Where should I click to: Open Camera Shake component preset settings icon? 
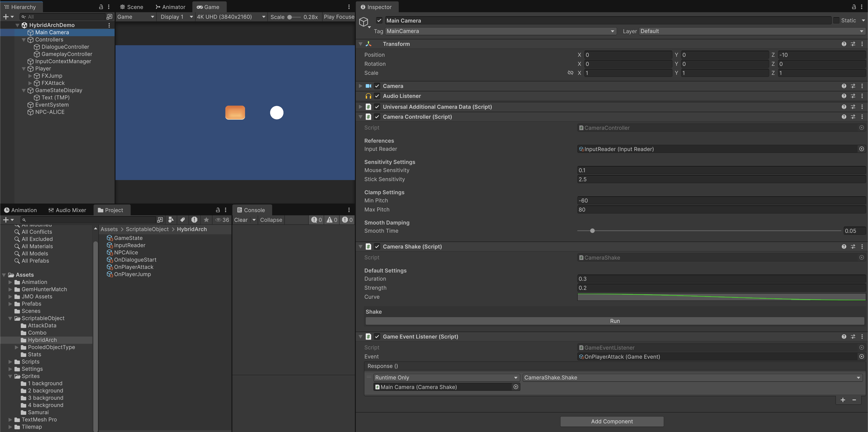(853, 247)
